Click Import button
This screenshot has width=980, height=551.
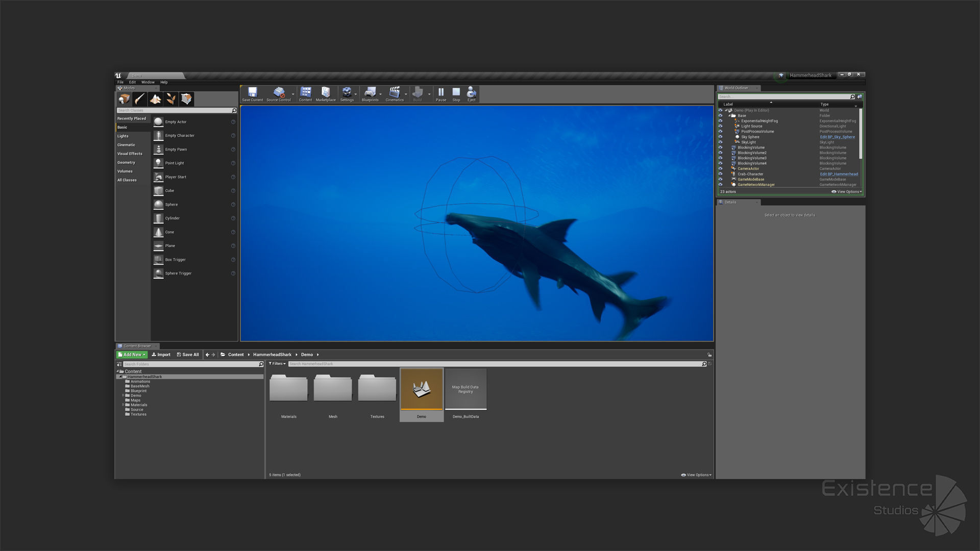(x=161, y=355)
